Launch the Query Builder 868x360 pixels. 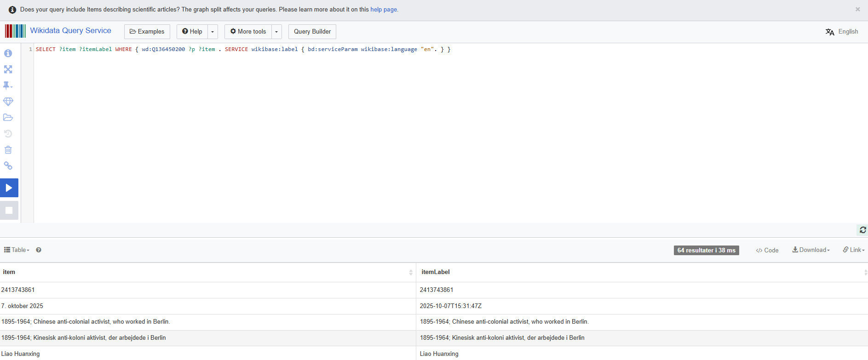coord(312,32)
